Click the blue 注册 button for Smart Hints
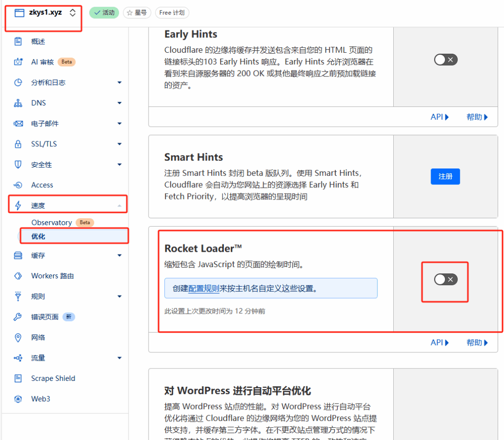 click(445, 176)
